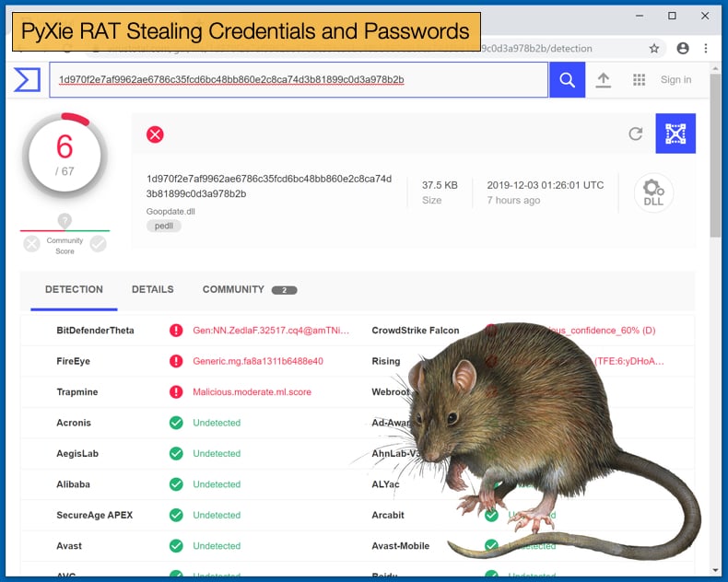
Task: Vote harmless with community check icon
Action: (x=98, y=244)
